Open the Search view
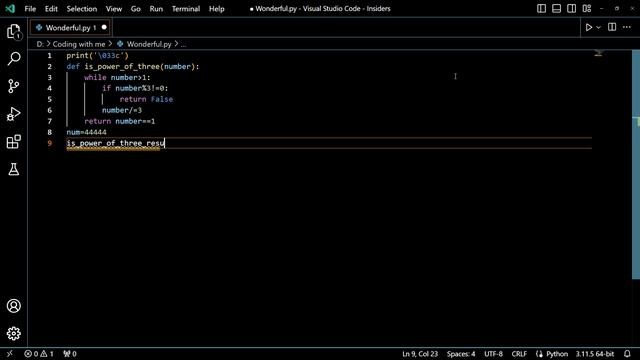 13,59
